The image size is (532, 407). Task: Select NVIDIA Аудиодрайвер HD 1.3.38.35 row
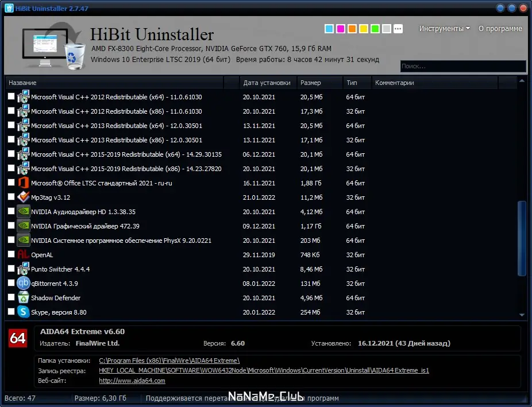click(x=261, y=212)
